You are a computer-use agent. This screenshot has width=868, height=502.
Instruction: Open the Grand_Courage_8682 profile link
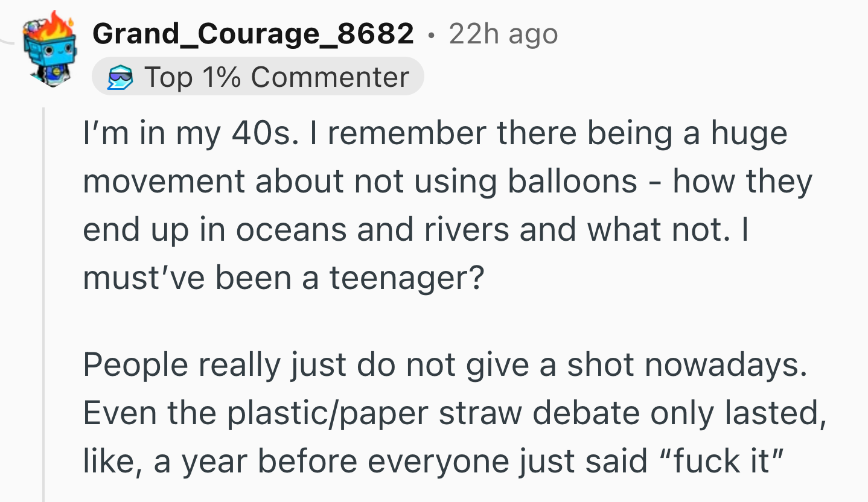pyautogui.click(x=253, y=34)
